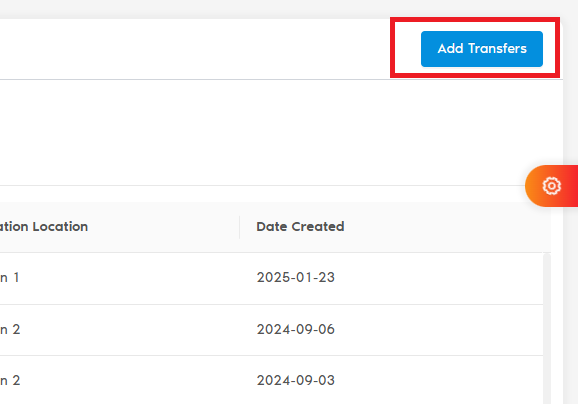578x404 pixels.
Task: Select date cell 2025-01-23
Action: pyautogui.click(x=296, y=277)
